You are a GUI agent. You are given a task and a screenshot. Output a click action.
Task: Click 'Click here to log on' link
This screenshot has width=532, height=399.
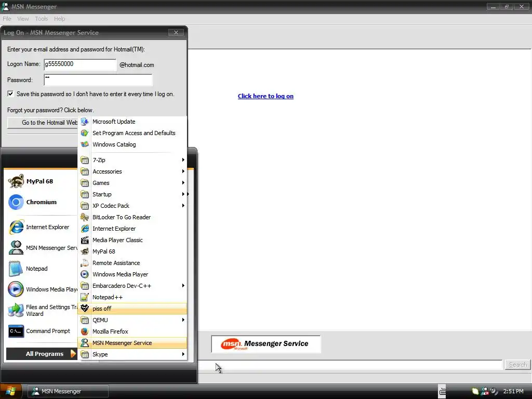coord(265,96)
